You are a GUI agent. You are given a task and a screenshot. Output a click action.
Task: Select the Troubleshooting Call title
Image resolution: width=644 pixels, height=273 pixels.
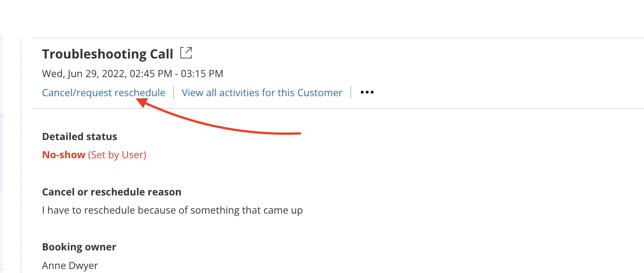point(108,54)
